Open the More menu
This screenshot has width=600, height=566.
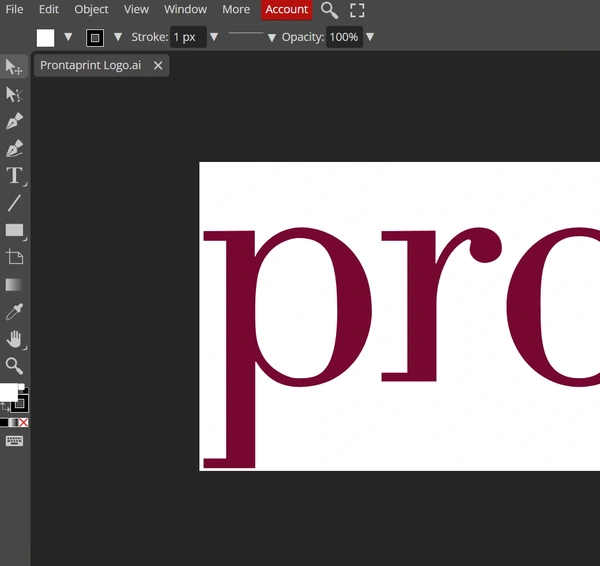click(x=236, y=9)
